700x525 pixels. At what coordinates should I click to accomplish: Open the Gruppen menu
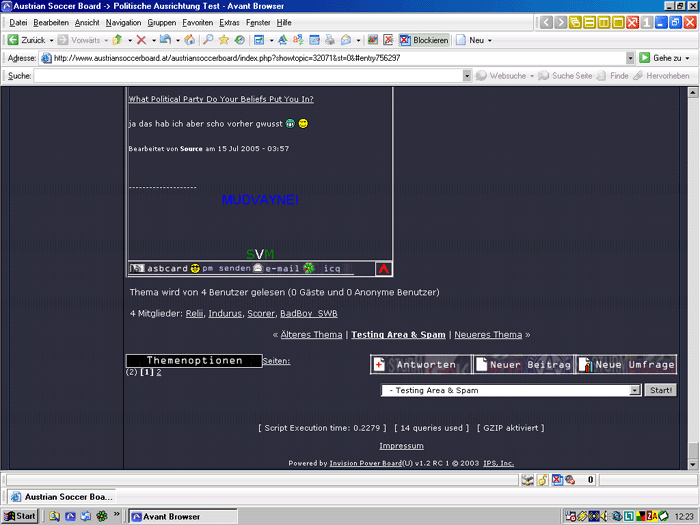pos(161,22)
